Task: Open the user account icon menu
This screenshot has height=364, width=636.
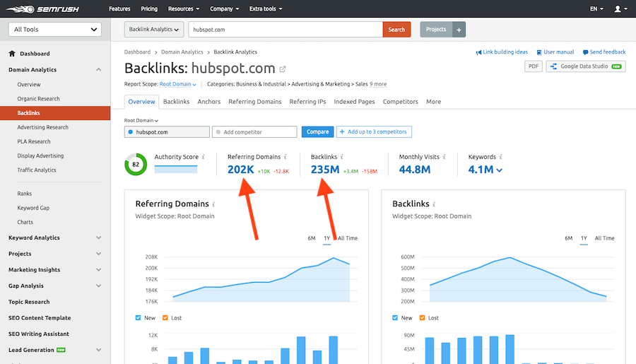Action: click(620, 8)
